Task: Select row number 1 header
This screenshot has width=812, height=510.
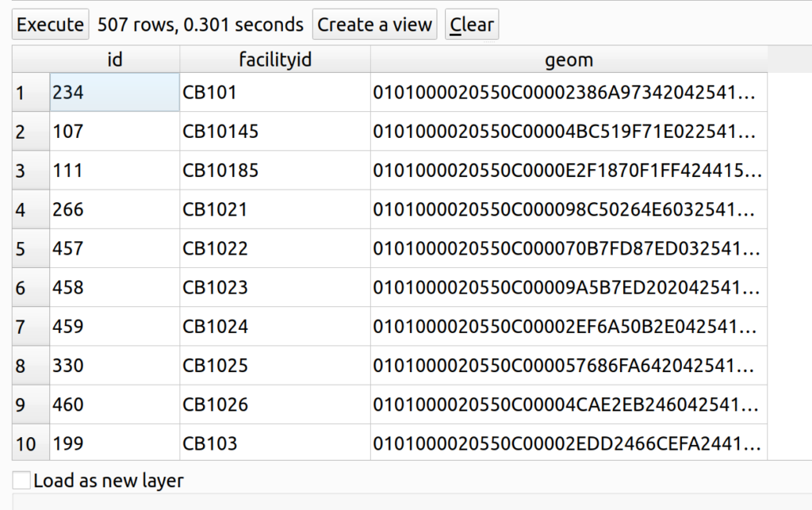Action: pos(30,93)
